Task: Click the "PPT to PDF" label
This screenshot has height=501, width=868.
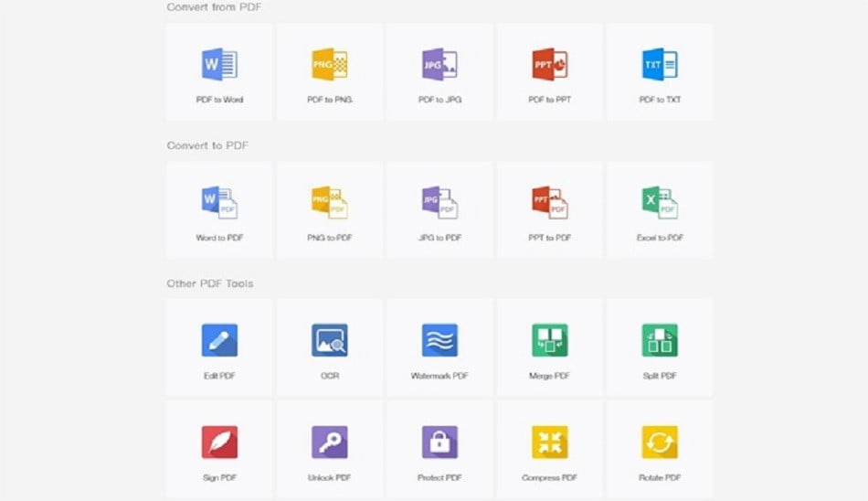Action: [x=550, y=238]
